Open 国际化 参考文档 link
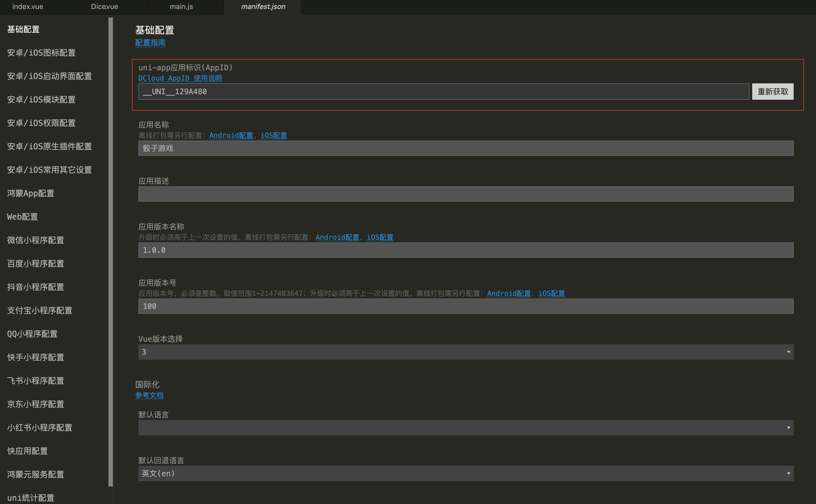The image size is (816, 504). click(x=149, y=395)
